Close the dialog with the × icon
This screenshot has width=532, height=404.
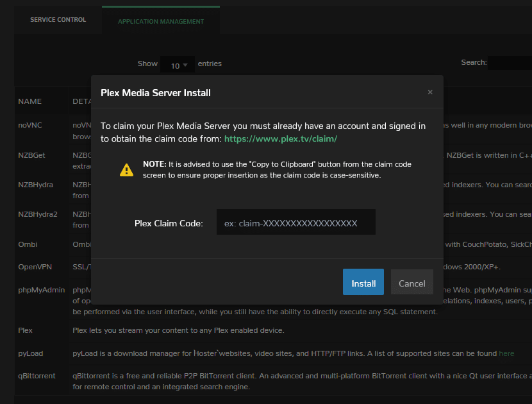430,92
